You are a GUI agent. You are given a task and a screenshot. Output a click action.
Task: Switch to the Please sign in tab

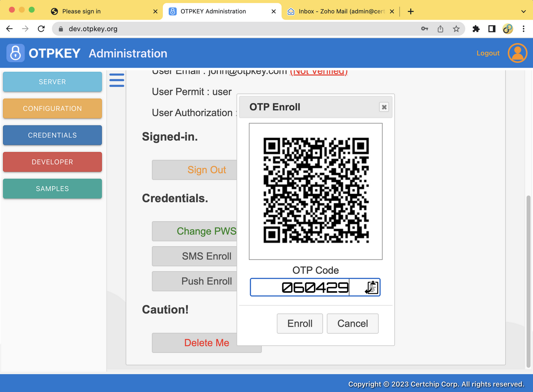(x=104, y=11)
